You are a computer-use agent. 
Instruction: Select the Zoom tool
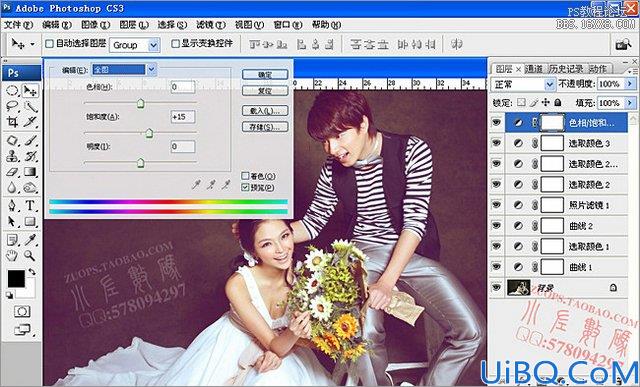click(x=30, y=256)
